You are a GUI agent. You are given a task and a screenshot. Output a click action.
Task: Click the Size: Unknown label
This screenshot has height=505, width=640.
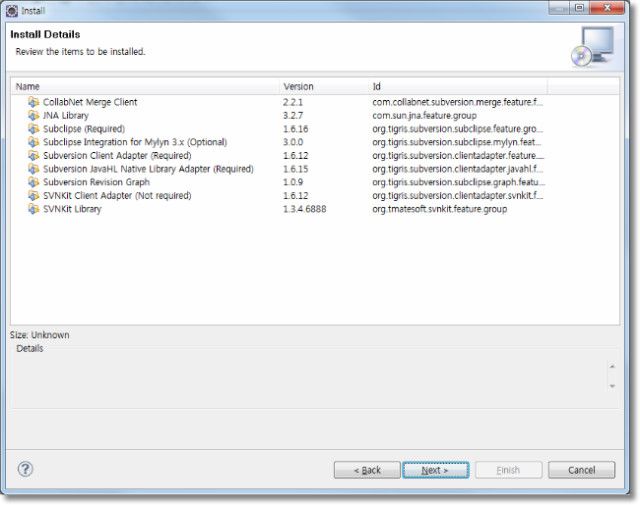pyautogui.click(x=40, y=335)
